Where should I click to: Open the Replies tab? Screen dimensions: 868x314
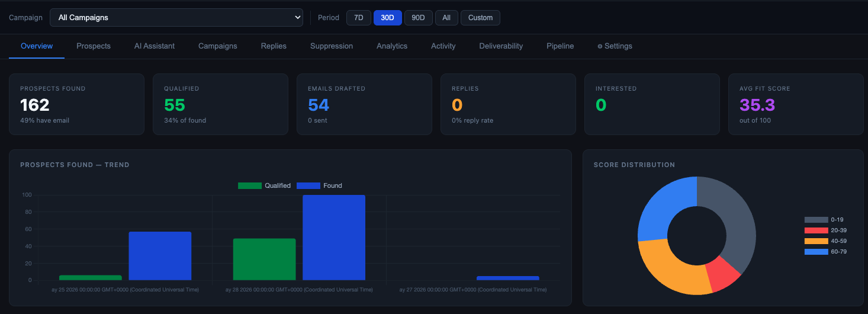pyautogui.click(x=274, y=46)
